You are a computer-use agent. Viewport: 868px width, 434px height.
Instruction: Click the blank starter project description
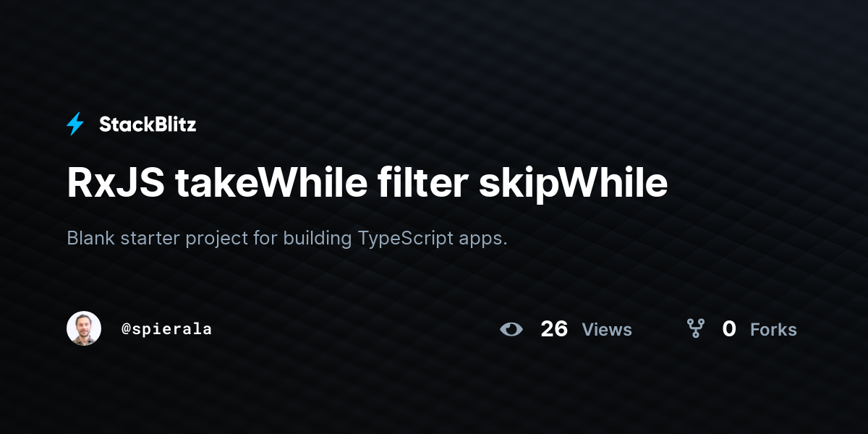pos(287,239)
